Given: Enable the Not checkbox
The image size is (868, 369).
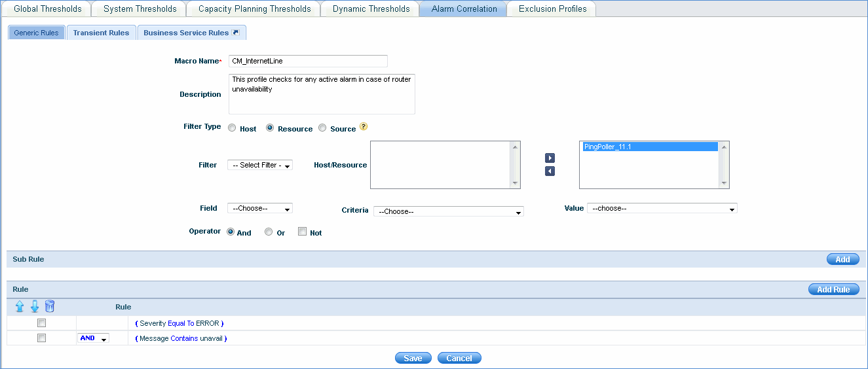Looking at the screenshot, I should [x=302, y=232].
